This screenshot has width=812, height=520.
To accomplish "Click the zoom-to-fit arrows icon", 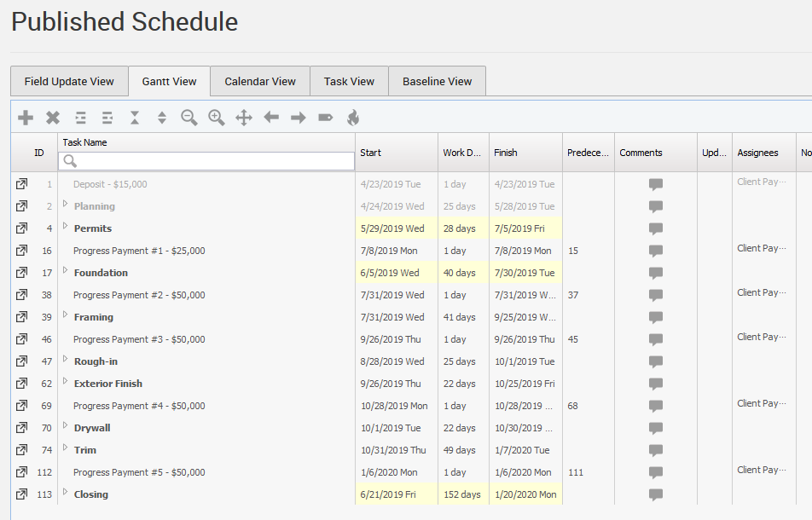I will [244, 118].
